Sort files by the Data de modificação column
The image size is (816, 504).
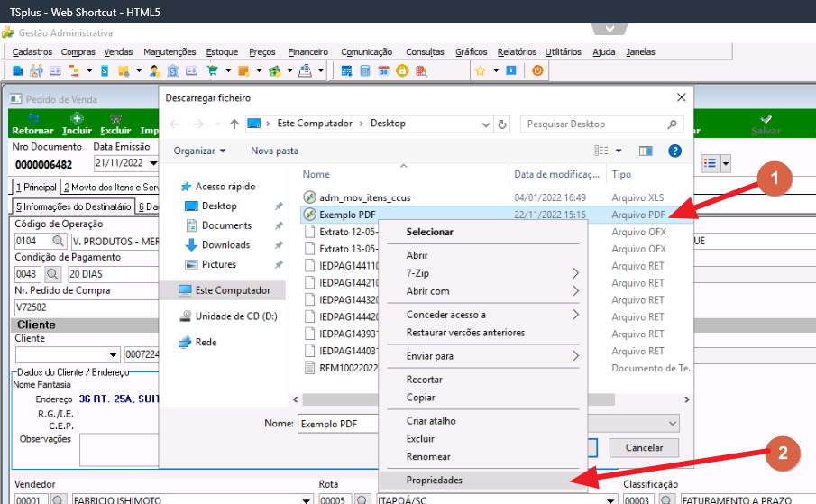[x=557, y=174]
